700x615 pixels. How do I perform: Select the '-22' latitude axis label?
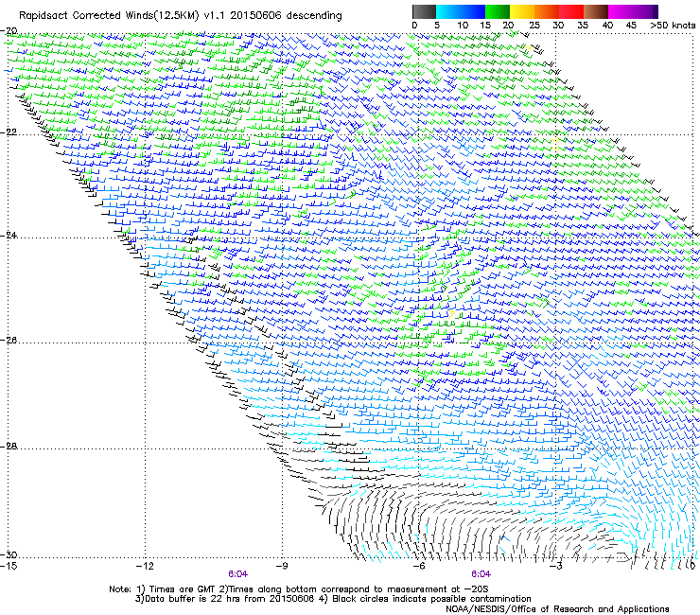click(x=9, y=132)
